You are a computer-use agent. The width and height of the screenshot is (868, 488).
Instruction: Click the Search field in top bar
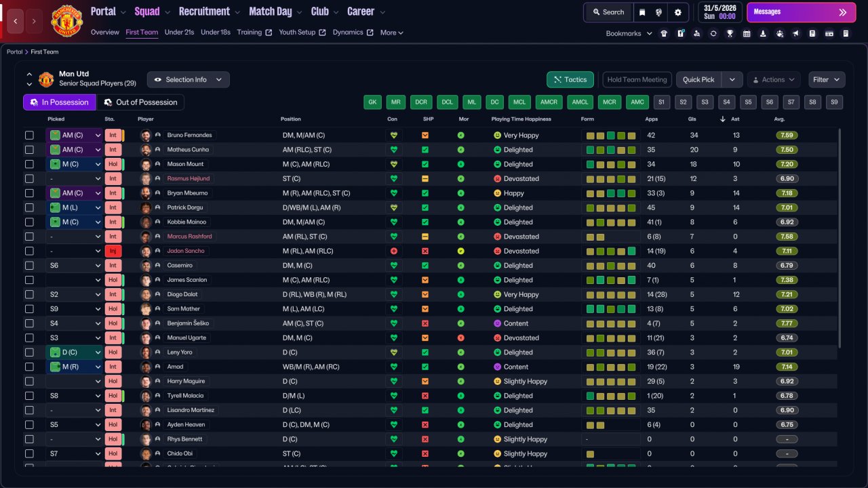[608, 12]
